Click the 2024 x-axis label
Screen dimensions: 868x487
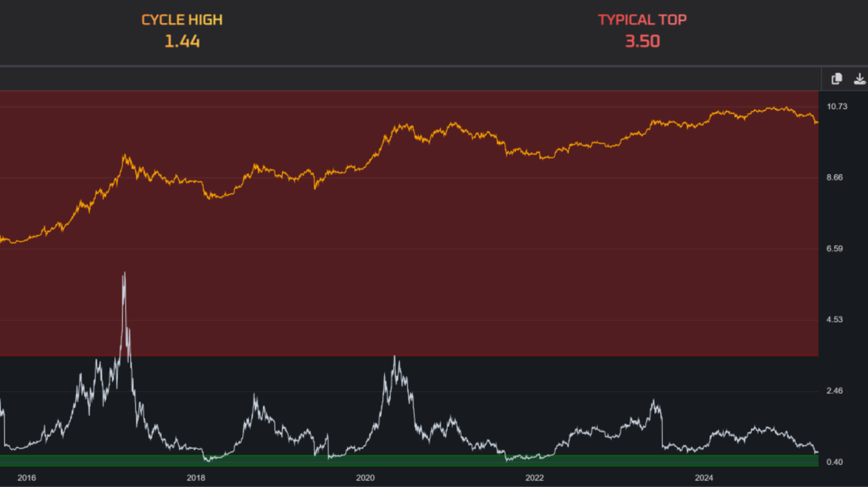(704, 478)
